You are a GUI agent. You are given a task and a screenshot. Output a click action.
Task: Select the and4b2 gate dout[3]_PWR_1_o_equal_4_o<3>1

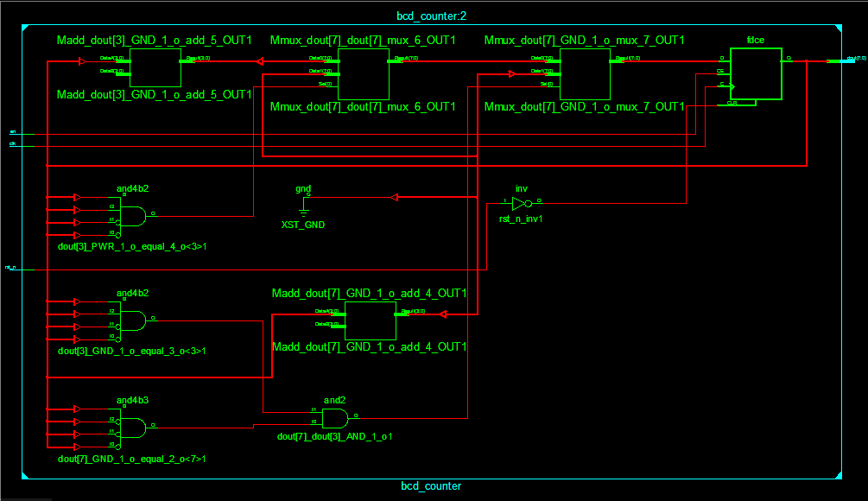pyautogui.click(x=133, y=216)
